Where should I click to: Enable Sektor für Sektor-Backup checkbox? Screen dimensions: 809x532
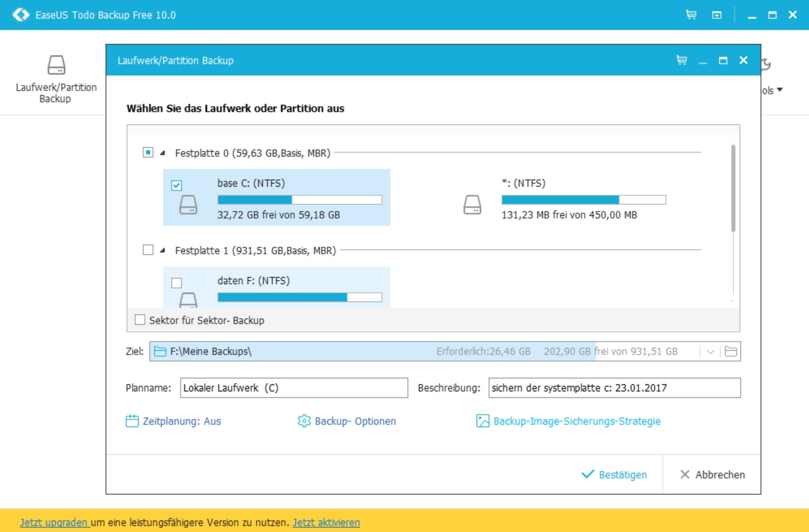coord(140,320)
